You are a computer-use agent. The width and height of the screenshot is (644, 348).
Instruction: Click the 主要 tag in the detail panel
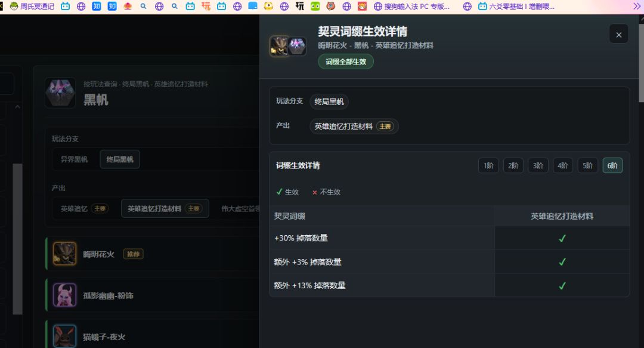[385, 127]
